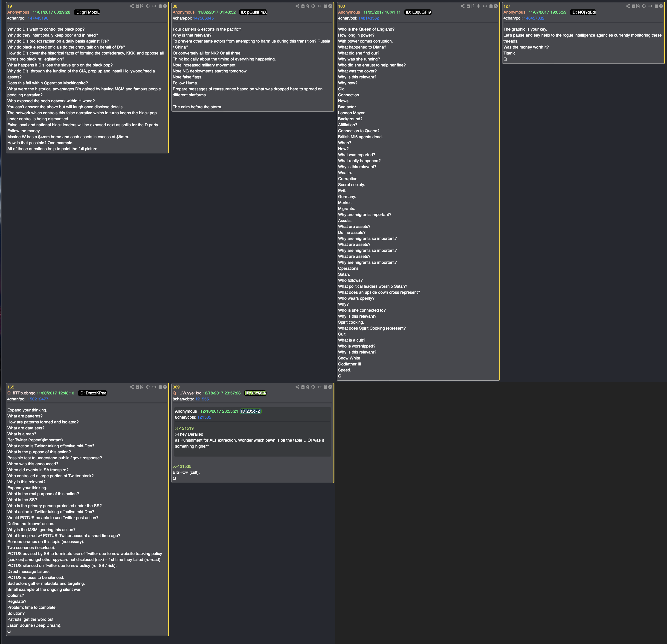Click the clipboard-check icon on post 100
The width and height of the screenshot is (667, 644).
point(468,6)
